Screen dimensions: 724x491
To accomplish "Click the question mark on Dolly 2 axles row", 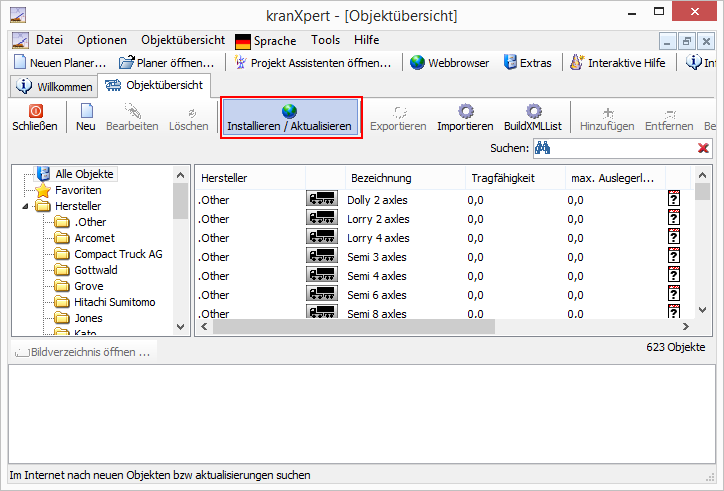I will point(674,199).
